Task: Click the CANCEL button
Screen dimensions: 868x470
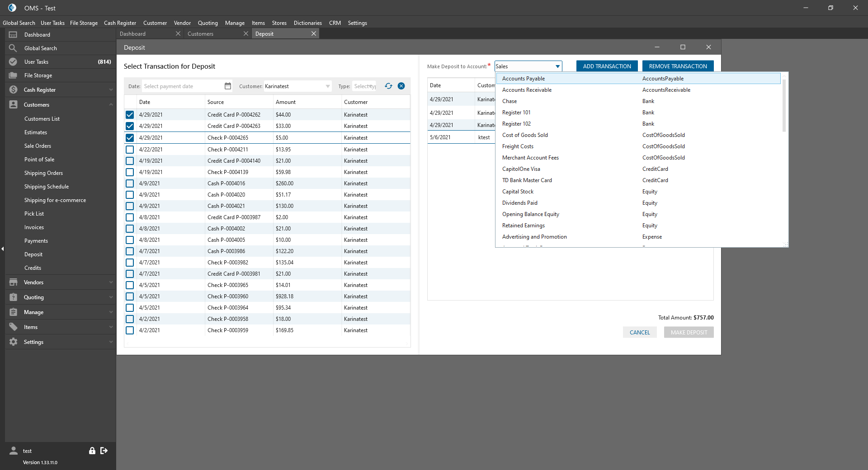Action: point(639,333)
